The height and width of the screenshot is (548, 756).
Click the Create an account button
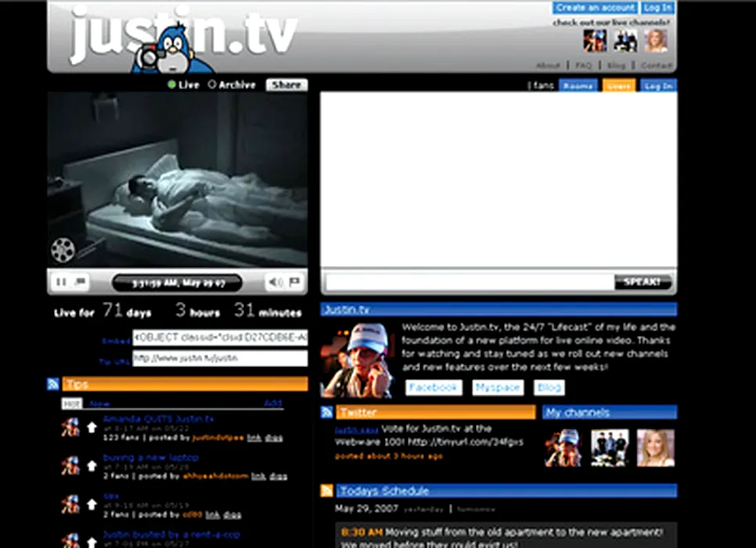[x=595, y=8]
